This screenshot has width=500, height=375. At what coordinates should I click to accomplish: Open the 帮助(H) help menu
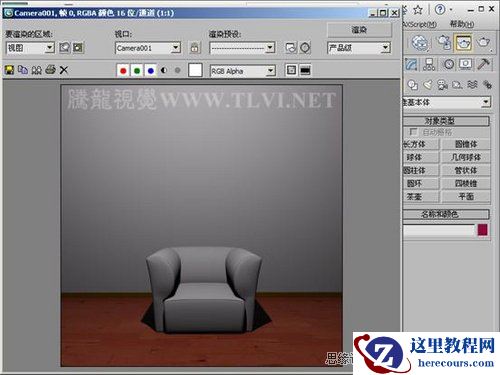tap(462, 24)
